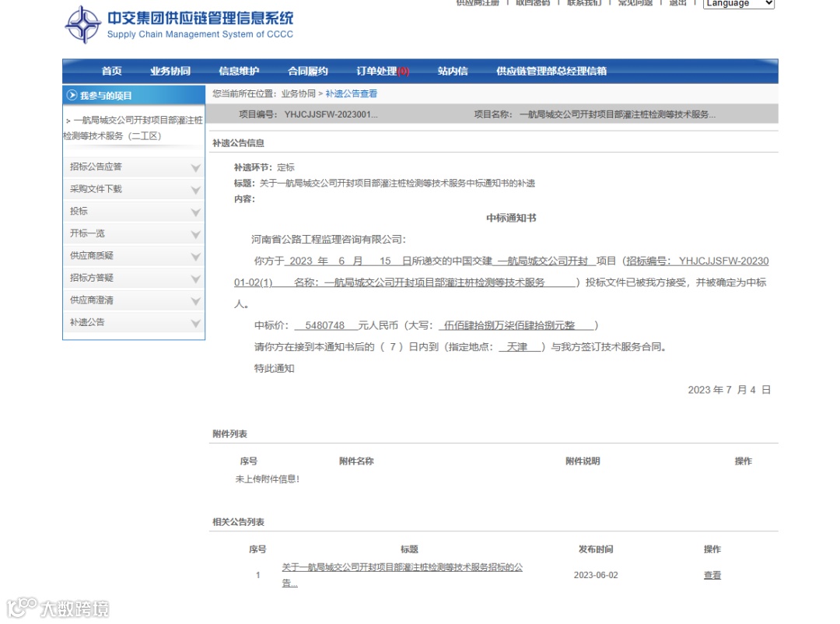
Task: Click the 我参与的项目 panel header
Action: 134,96
